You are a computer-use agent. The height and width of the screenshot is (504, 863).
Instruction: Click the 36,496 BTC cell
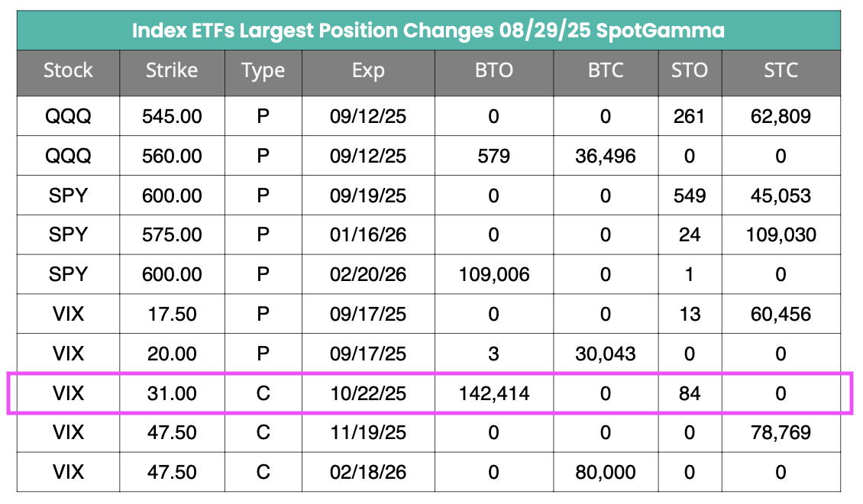[x=606, y=157]
